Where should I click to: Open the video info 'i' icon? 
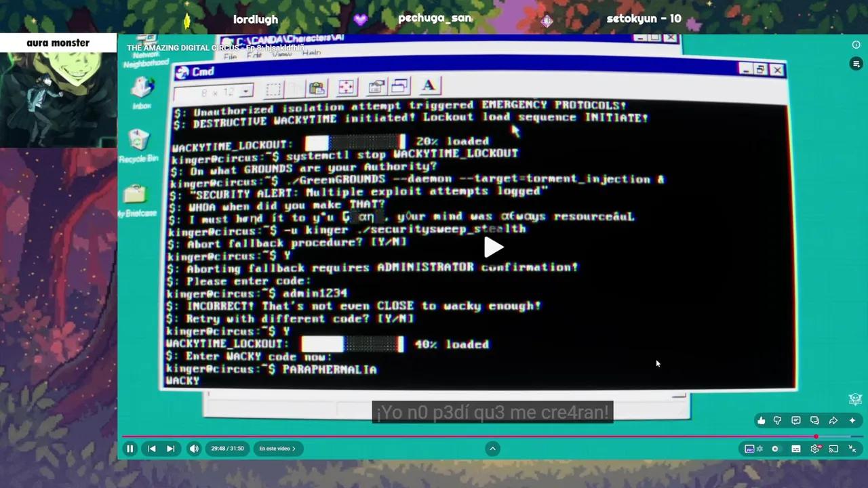tap(856, 45)
